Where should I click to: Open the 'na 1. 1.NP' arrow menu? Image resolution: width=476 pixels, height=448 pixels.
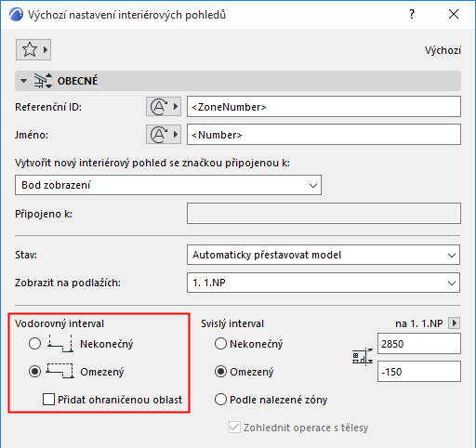coord(455,323)
